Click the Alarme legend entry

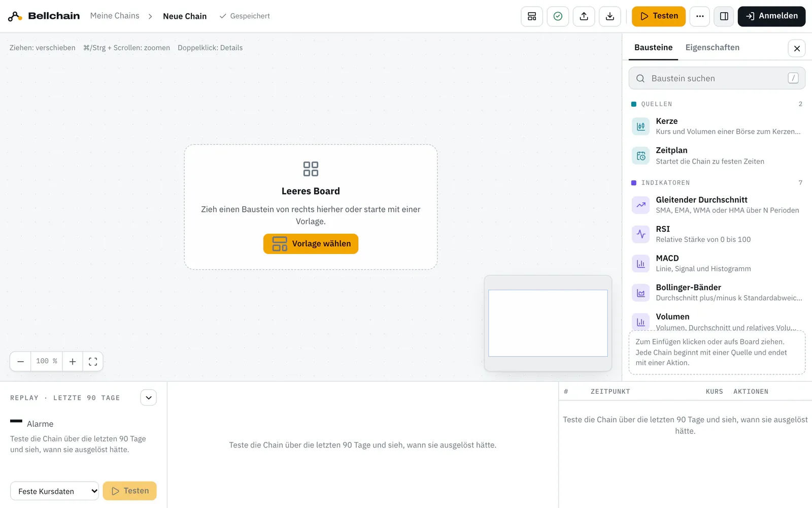[31, 424]
